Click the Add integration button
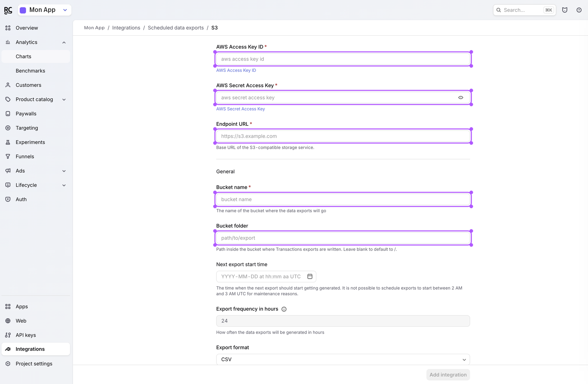The height and width of the screenshot is (384, 588). (448, 375)
